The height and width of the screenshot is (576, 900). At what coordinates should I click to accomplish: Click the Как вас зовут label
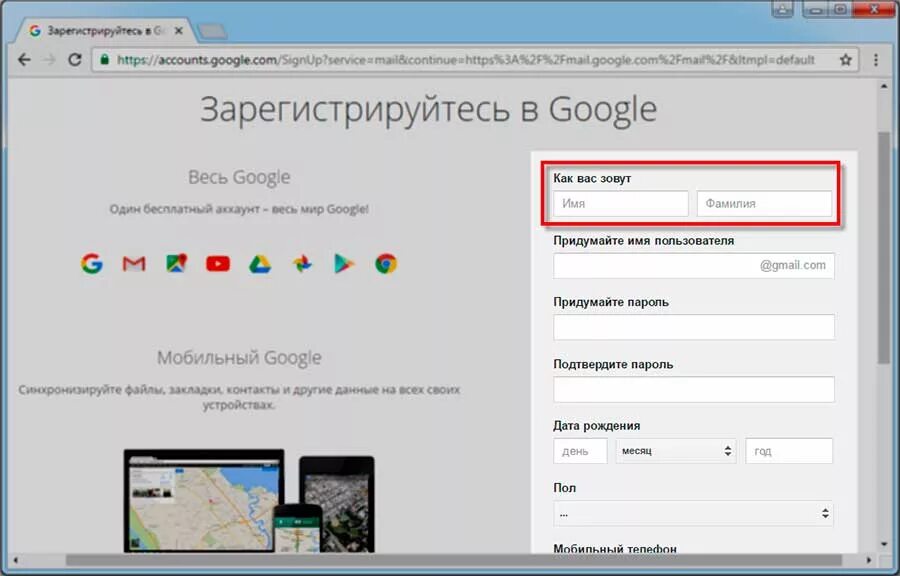pos(592,178)
